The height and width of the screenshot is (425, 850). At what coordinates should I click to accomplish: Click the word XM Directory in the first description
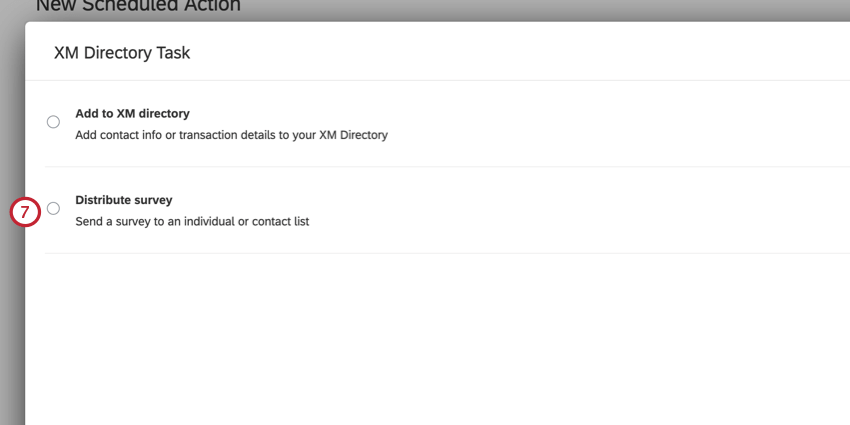click(353, 135)
